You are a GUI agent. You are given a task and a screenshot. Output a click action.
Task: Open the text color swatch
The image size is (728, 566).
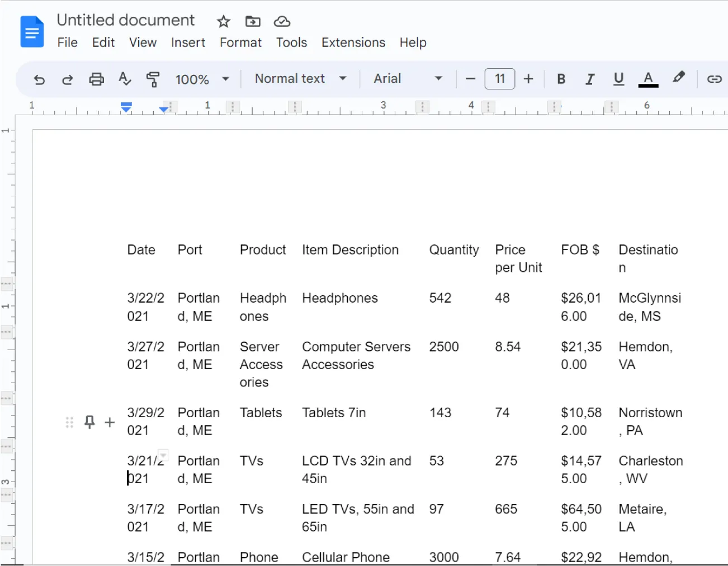click(x=647, y=79)
